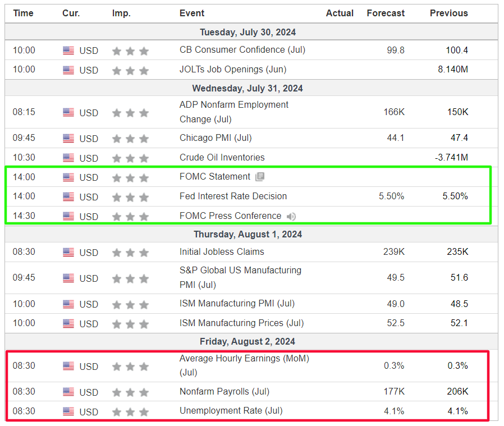Click the 8.140M JOLTs previous value
Screen dimensions: 504x426
pyautogui.click(x=453, y=70)
